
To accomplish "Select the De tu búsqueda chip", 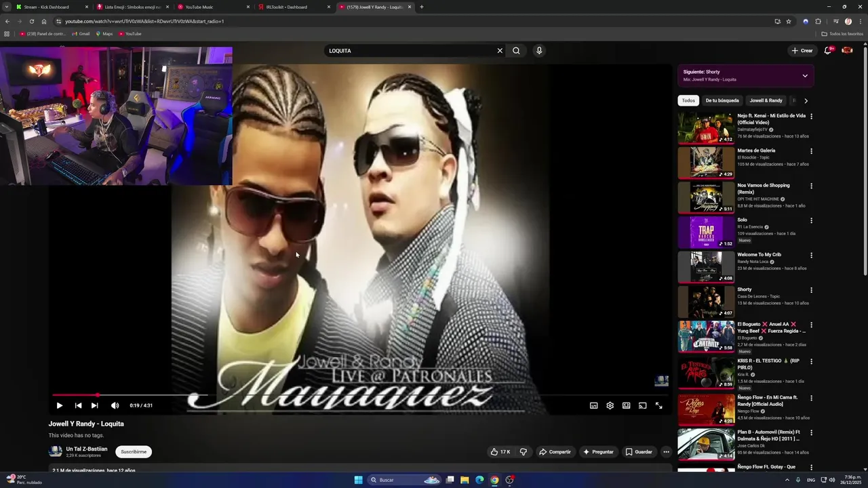I will (722, 100).
